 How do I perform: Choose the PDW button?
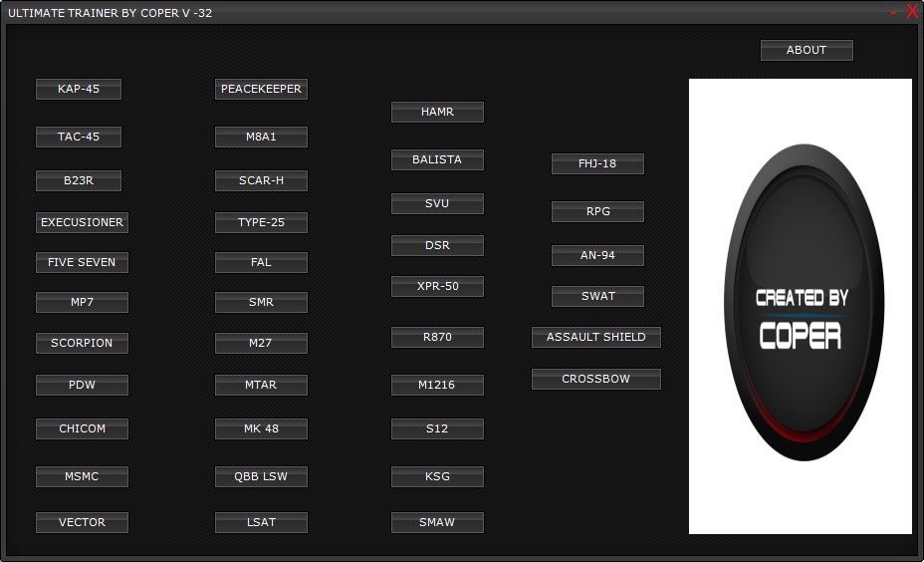[82, 385]
